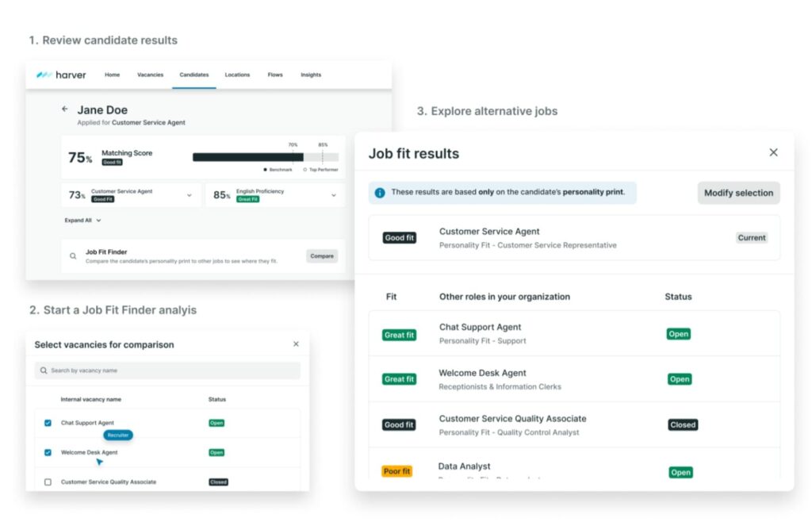
Task: Expand the 73% Customer Service Agent score
Action: [189, 195]
